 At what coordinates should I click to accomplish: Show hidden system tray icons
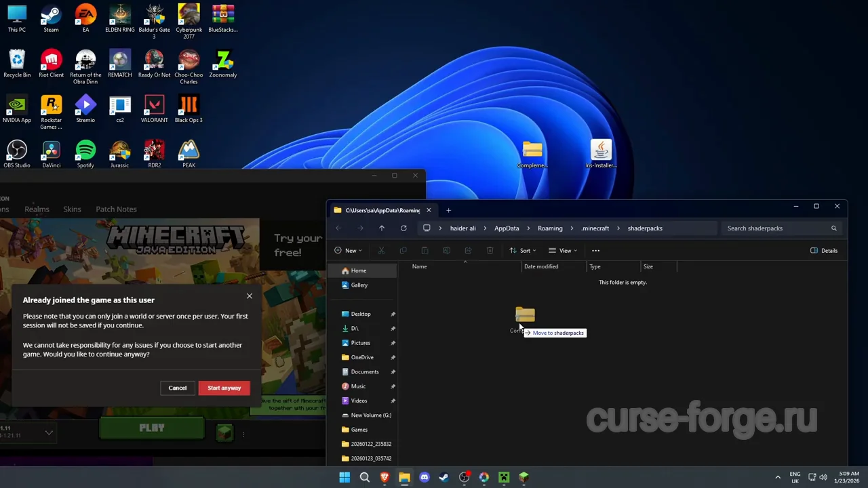[x=778, y=477]
